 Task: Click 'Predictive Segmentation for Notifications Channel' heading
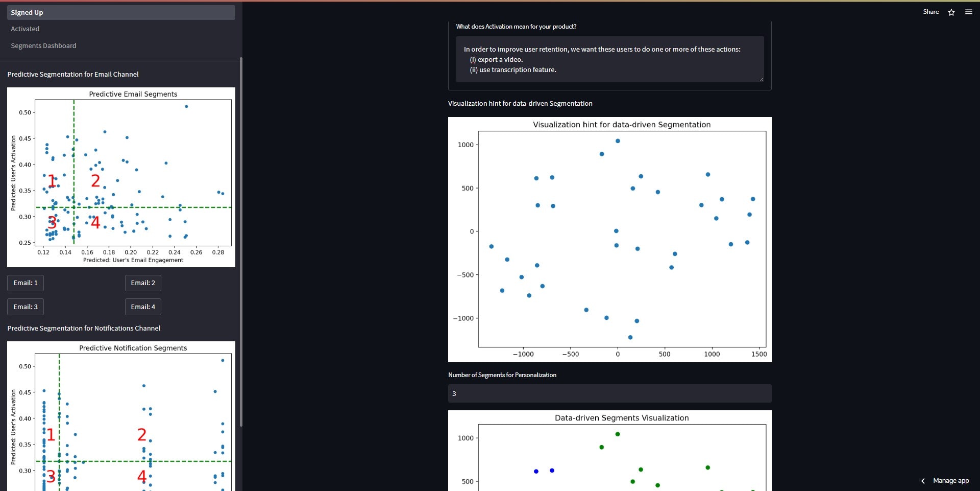[84, 329]
